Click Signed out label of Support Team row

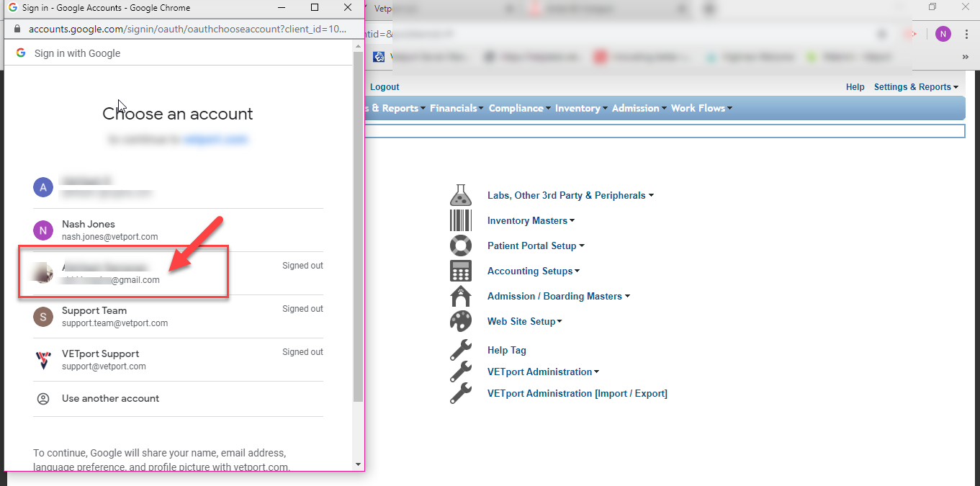pyautogui.click(x=302, y=309)
